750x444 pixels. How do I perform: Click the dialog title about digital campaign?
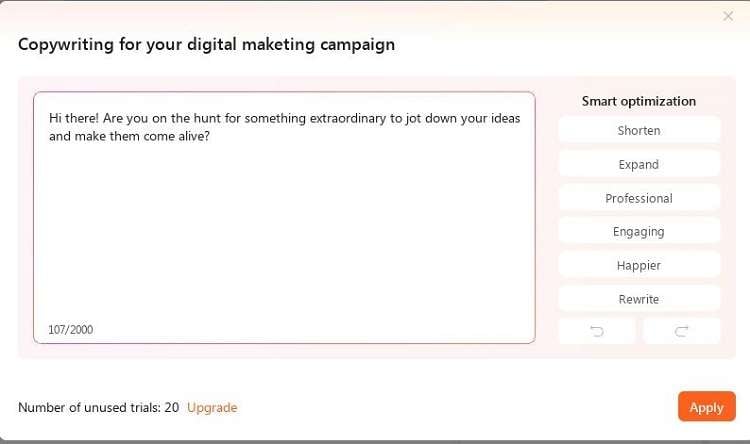click(x=206, y=44)
